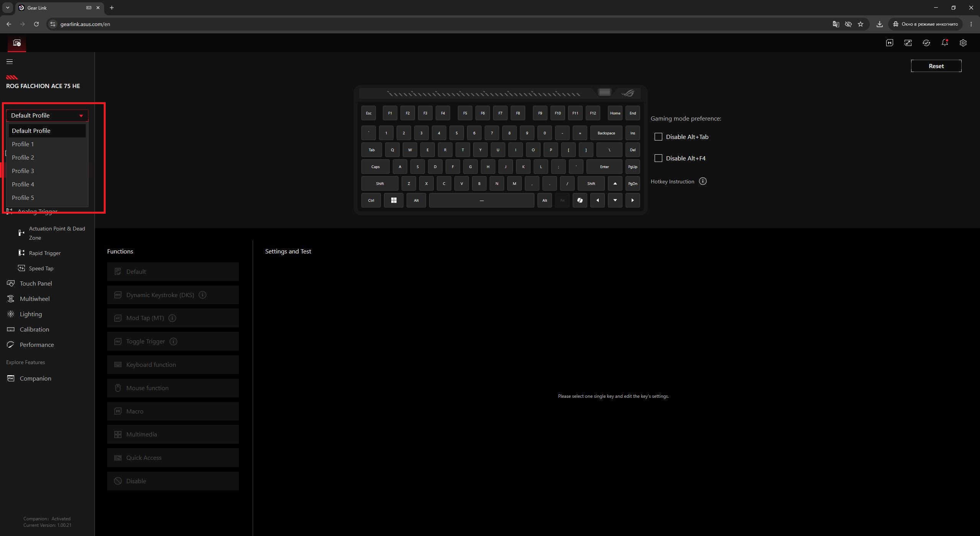View site information icon in address bar

pos(53,24)
